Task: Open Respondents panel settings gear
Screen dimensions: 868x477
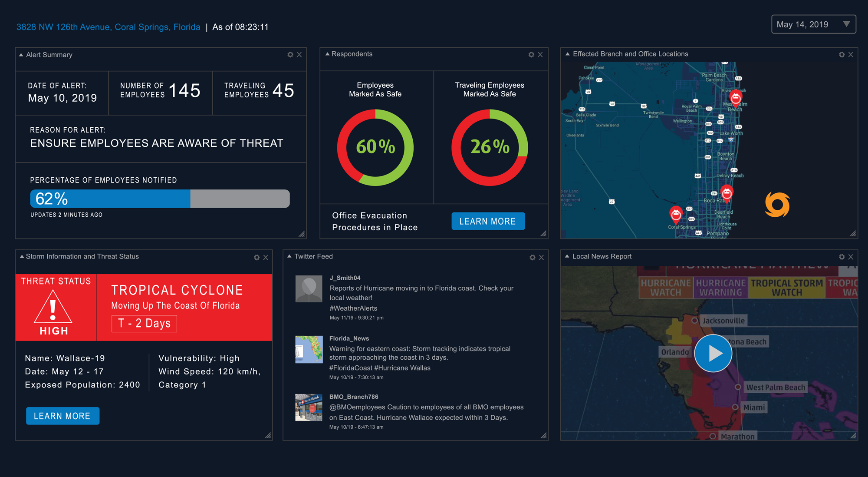Action: (x=531, y=55)
